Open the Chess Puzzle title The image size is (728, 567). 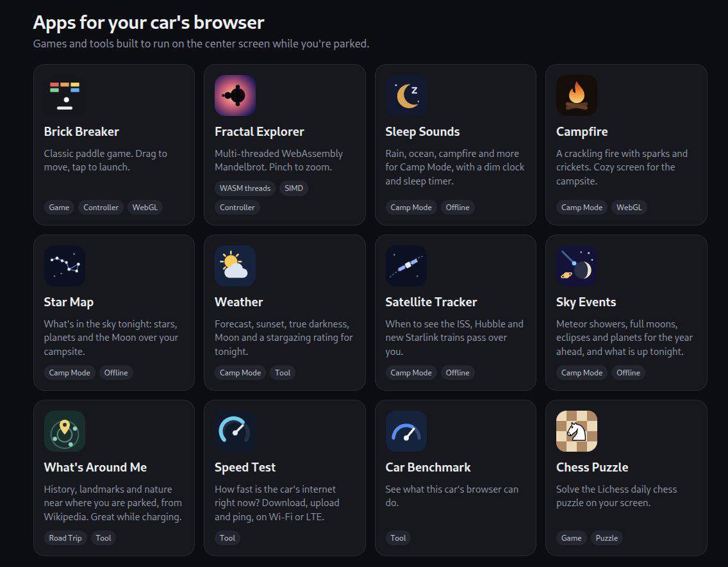592,467
